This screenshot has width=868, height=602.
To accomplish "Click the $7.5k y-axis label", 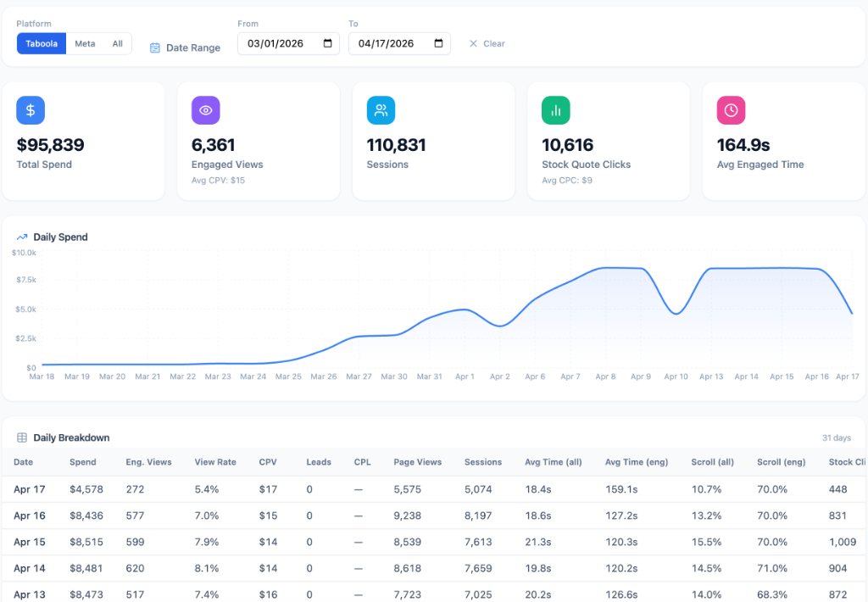I will coord(26,281).
